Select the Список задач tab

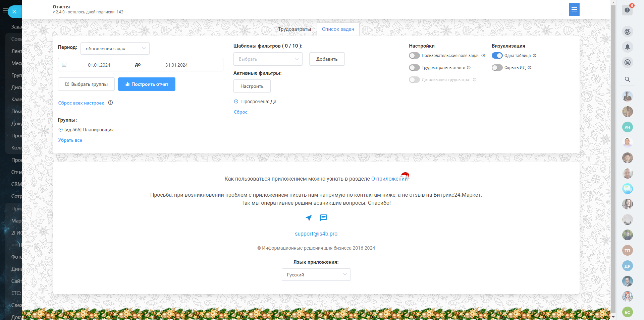338,29
